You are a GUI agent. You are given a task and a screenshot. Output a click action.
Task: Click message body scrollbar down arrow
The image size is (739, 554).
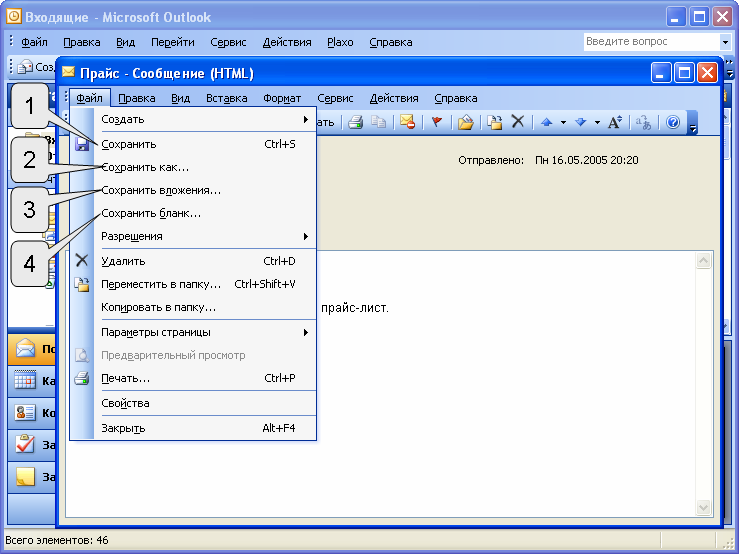pos(703,507)
